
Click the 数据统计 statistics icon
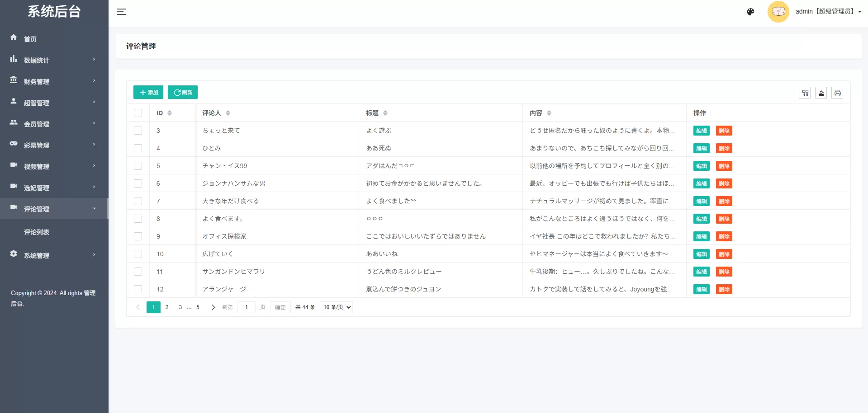[x=13, y=59]
